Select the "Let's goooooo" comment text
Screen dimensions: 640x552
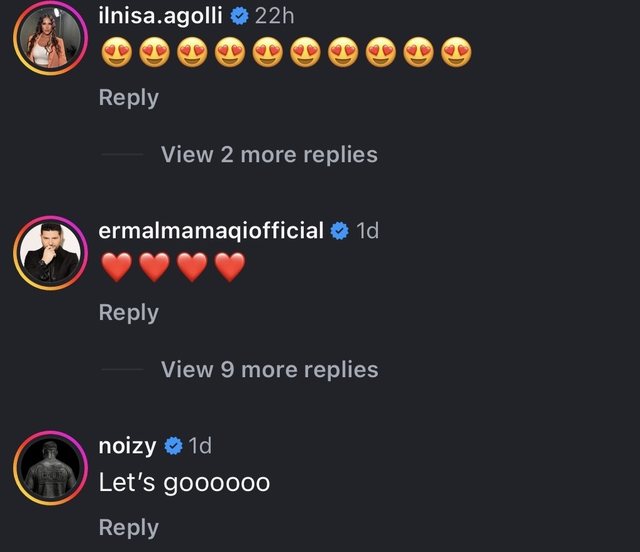tap(184, 483)
